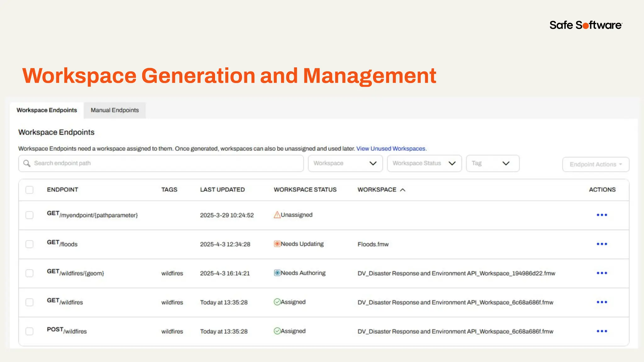Sort by the ENDPOINT column header

pos(63,190)
